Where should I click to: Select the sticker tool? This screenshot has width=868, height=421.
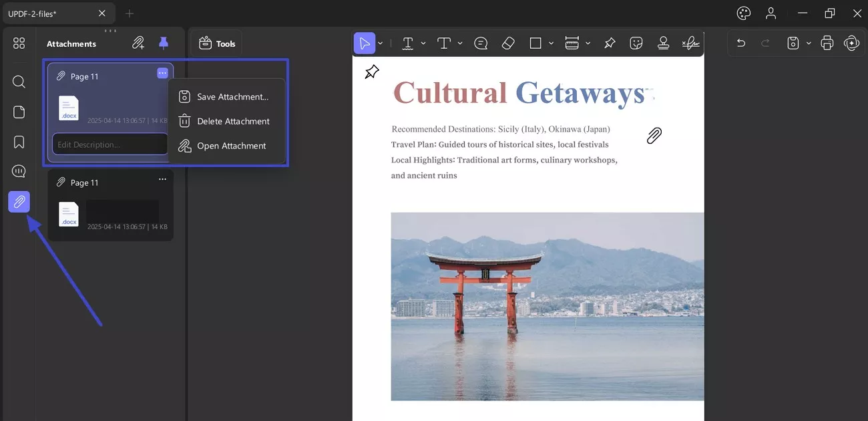[x=636, y=43]
